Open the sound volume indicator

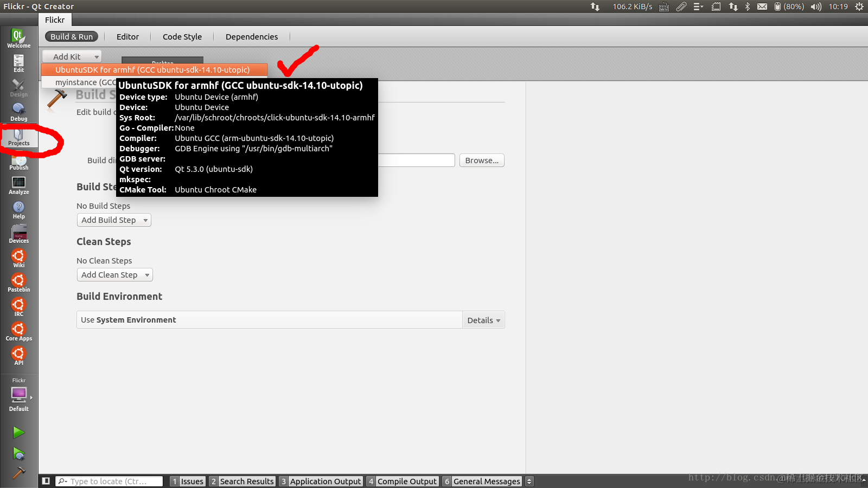[816, 7]
